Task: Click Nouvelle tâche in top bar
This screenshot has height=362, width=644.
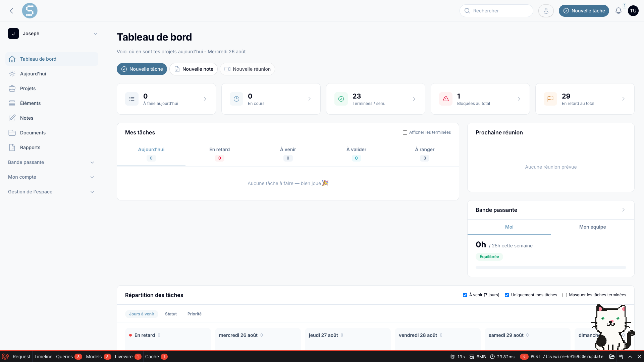Action: (584, 11)
